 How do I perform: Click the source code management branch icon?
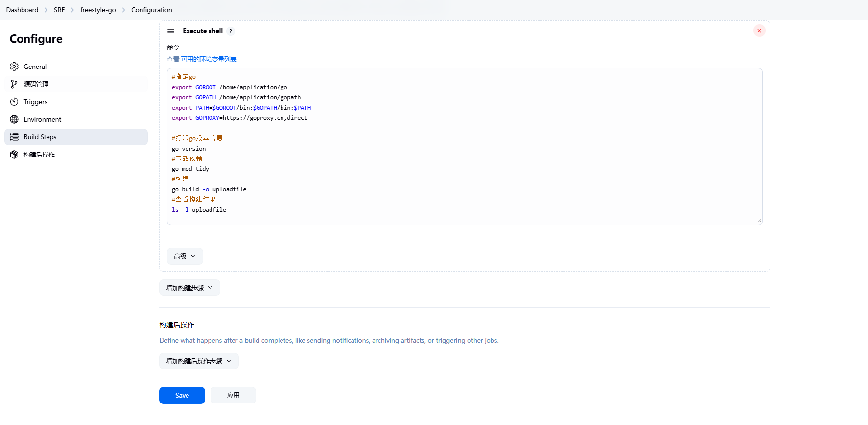14,84
